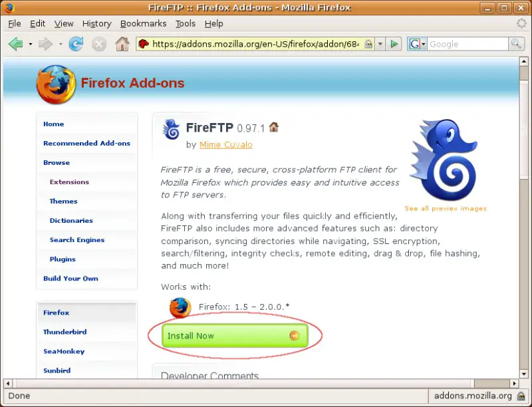Open the FireFTP homepage house icon
This screenshot has height=407, width=532.
click(x=273, y=127)
